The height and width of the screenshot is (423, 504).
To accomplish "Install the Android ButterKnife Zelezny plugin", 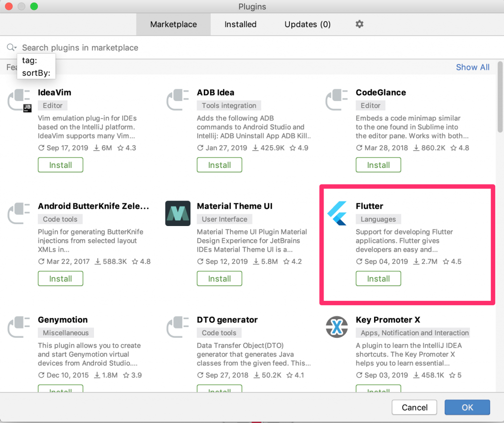I will [x=61, y=279].
